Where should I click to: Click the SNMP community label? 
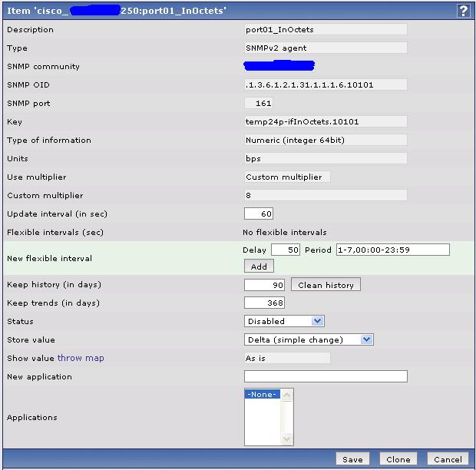(44, 67)
